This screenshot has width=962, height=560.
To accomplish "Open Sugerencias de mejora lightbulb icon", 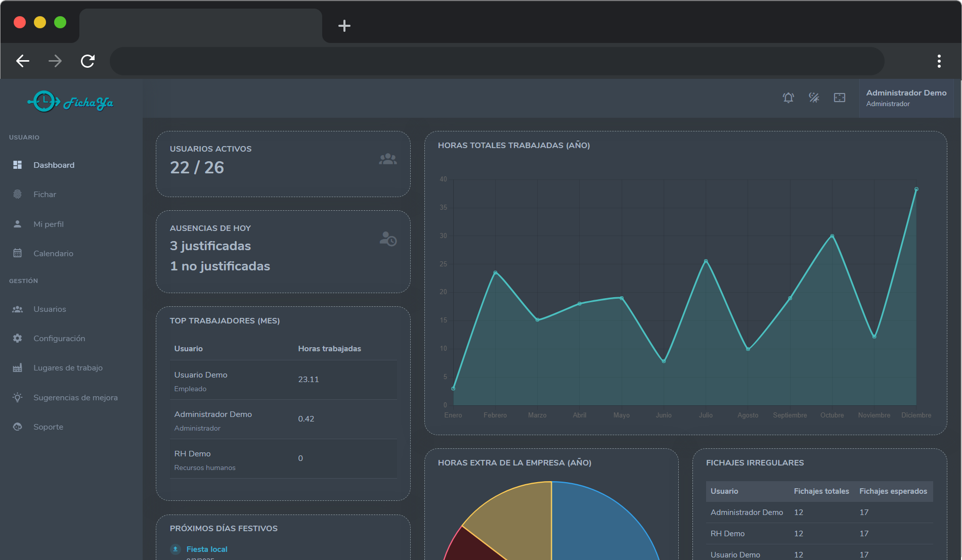I will tap(18, 398).
